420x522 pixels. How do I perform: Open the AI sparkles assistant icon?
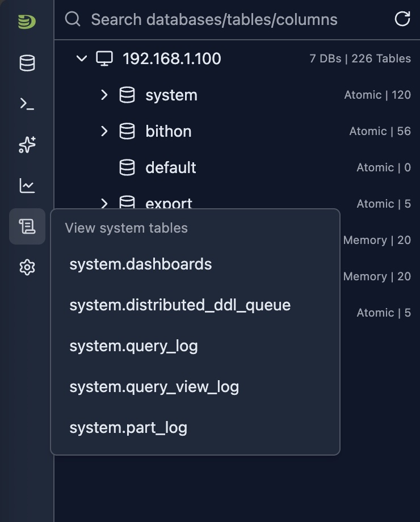tap(27, 145)
